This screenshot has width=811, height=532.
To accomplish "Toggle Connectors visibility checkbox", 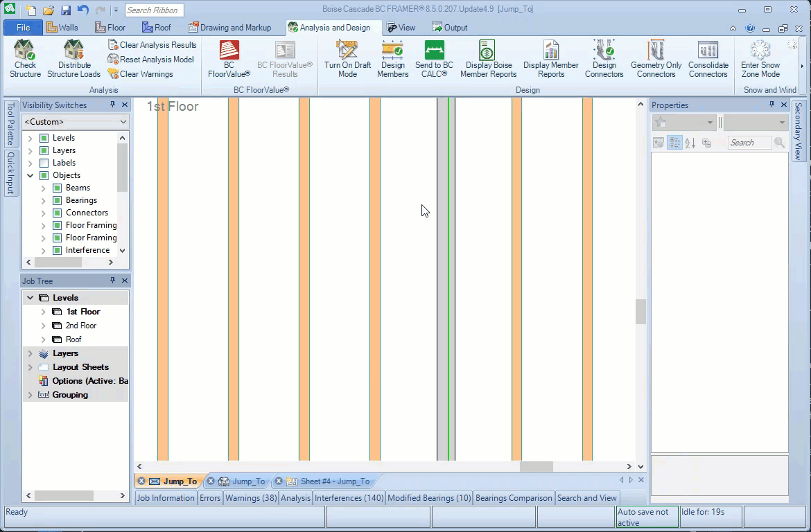I will tap(58, 213).
